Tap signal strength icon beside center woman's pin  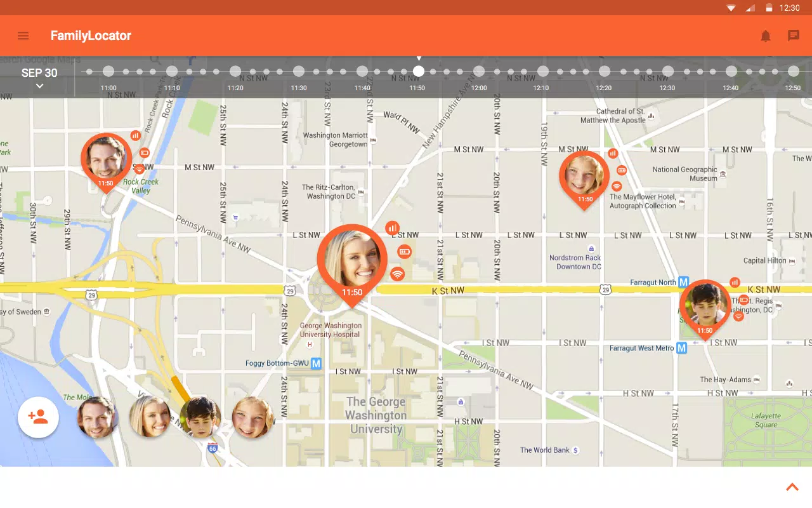(x=393, y=227)
